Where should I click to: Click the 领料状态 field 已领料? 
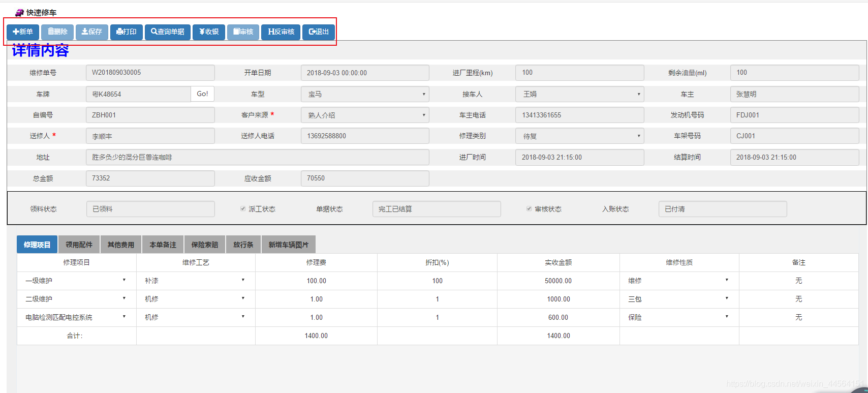150,209
